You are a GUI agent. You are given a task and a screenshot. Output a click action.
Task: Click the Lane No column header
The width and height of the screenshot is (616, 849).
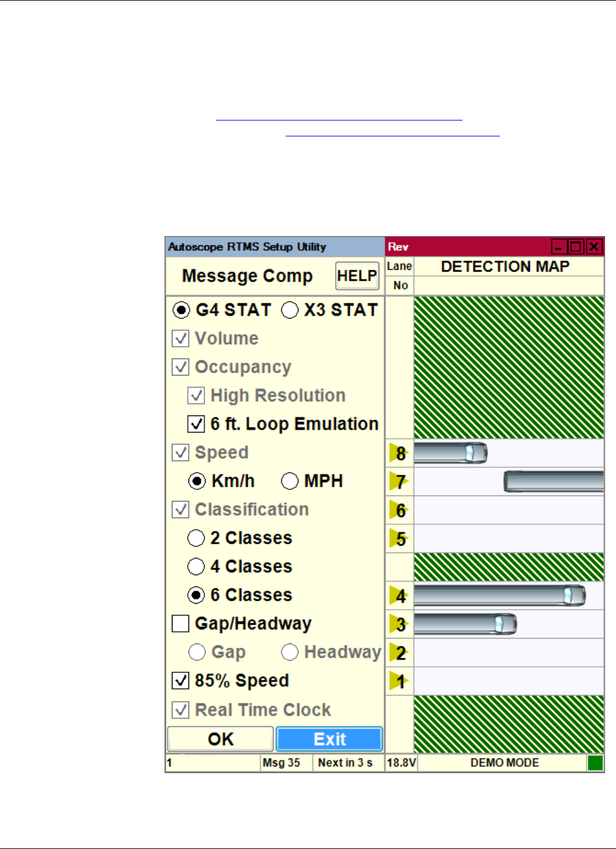click(x=399, y=276)
